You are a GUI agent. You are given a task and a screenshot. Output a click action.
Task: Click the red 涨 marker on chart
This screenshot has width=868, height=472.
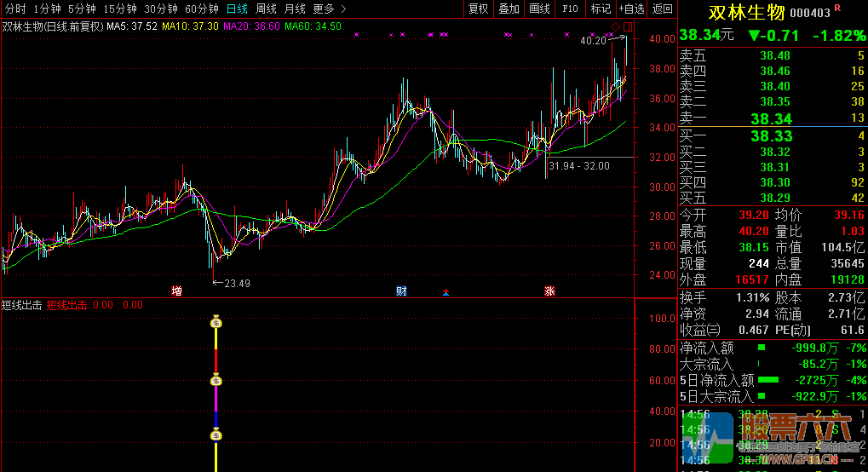[x=549, y=291]
